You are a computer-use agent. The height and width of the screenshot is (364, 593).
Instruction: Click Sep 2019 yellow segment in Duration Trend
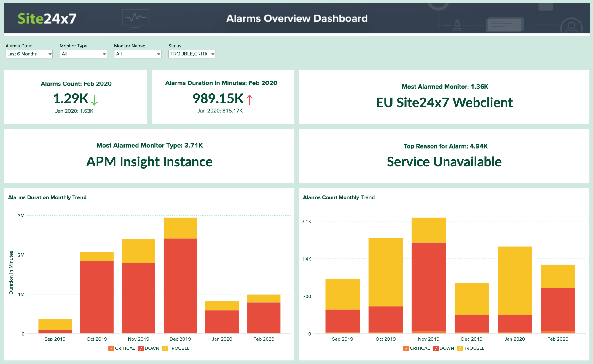[55, 324]
